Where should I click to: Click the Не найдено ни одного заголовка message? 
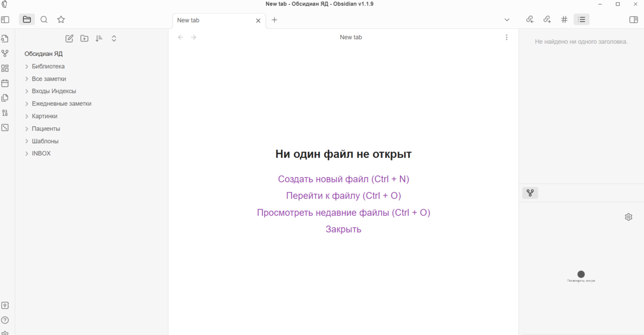pyautogui.click(x=581, y=41)
